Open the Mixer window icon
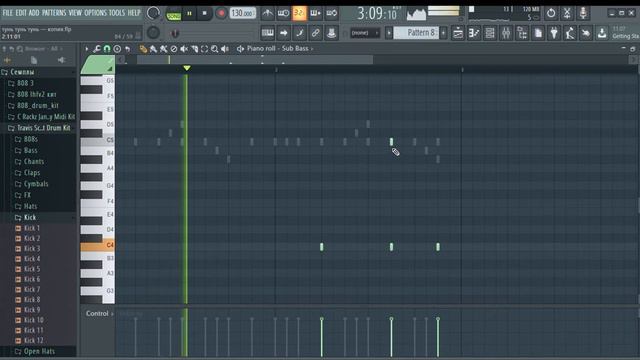This screenshot has width=640, height=360. [x=506, y=33]
